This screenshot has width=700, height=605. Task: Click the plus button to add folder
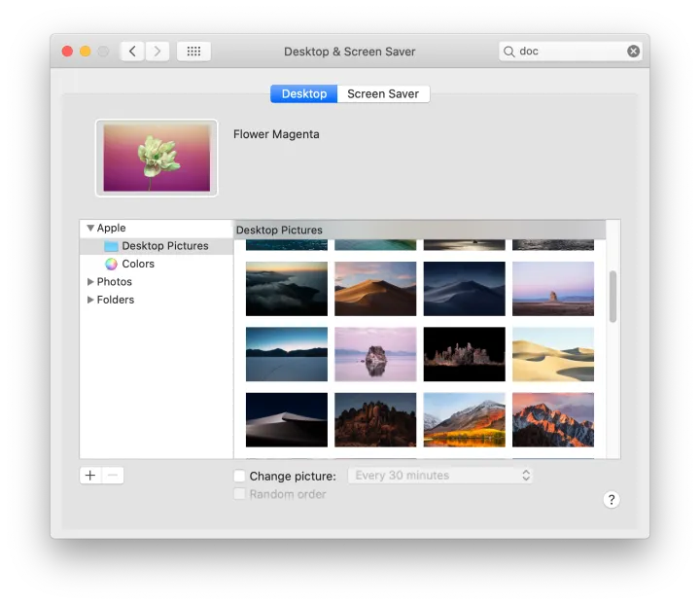[90, 476]
